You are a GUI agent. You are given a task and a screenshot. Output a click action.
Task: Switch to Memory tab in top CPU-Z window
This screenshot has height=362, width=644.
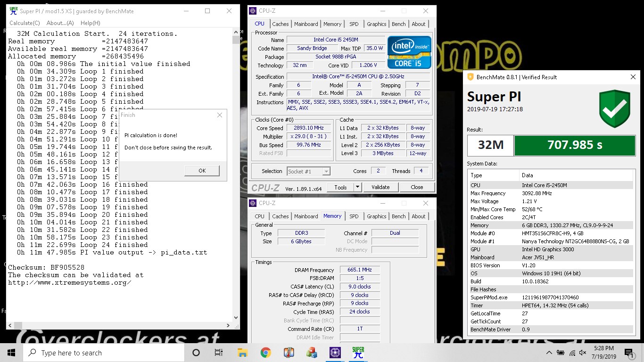click(x=332, y=24)
